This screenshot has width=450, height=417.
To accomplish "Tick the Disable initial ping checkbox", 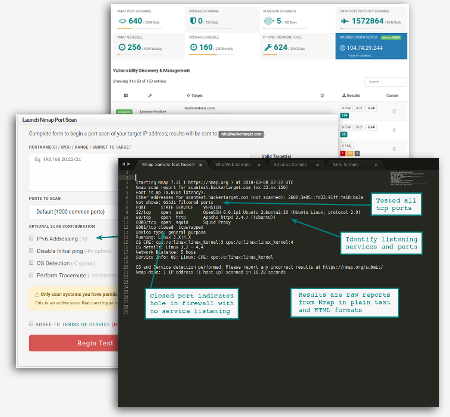I will (x=31, y=250).
